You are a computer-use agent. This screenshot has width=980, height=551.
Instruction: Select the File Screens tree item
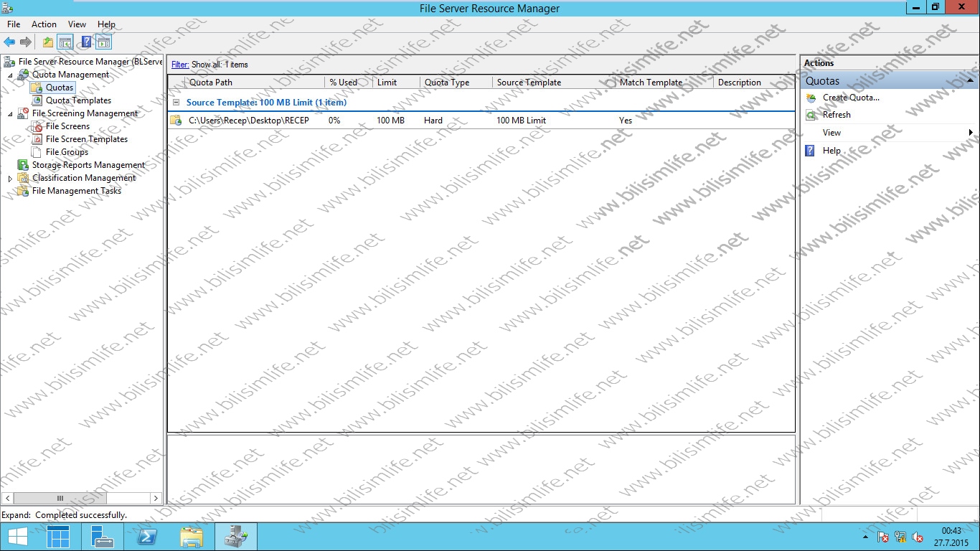click(x=67, y=126)
